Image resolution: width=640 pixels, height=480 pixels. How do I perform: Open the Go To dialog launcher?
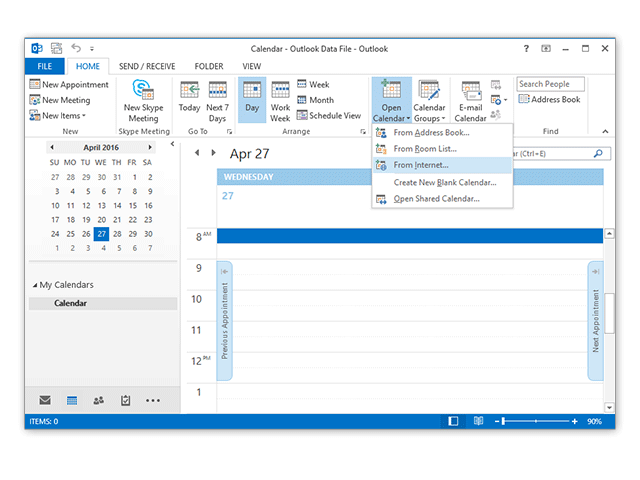pyautogui.click(x=229, y=131)
